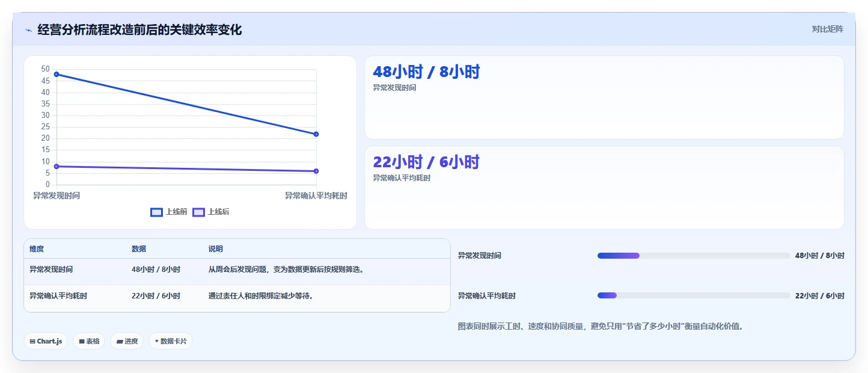The height and width of the screenshot is (373, 868).
Task: Click the 异常确认平均耗时 label beside progress bar
Action: 487,296
